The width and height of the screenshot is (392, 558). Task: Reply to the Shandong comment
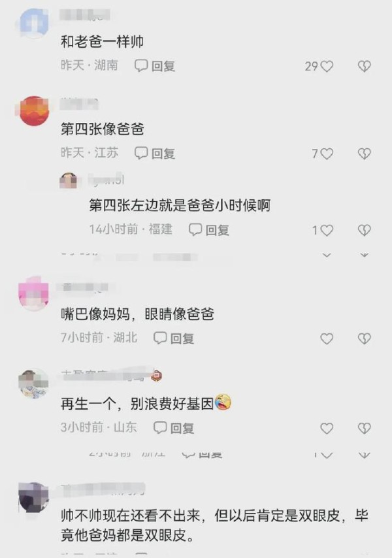[174, 428]
